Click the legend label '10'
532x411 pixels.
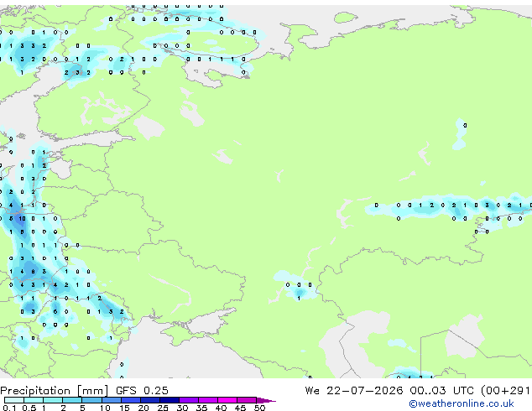105,408
